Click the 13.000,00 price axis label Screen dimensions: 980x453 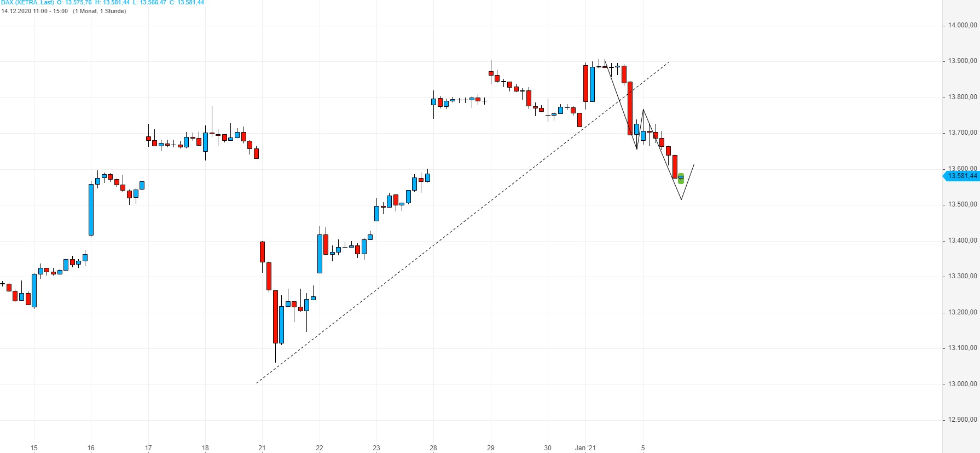962,384
